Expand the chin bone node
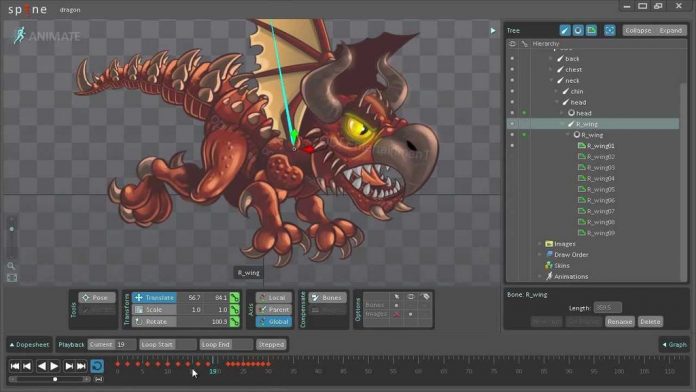Viewport: 696px width, 392px height. [556, 91]
